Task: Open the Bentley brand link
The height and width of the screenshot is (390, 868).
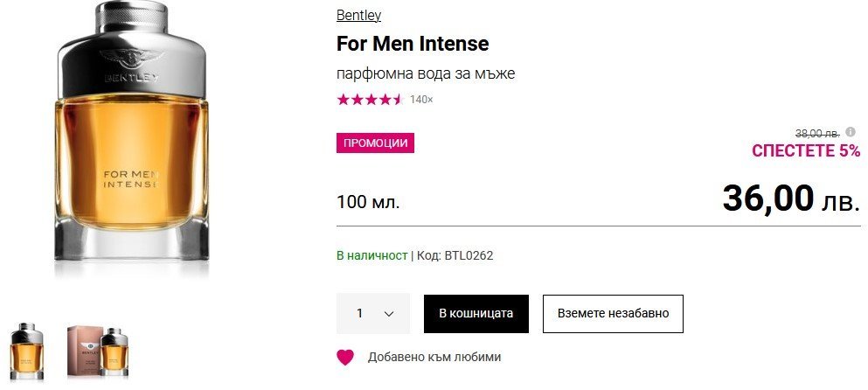Action: (358, 15)
